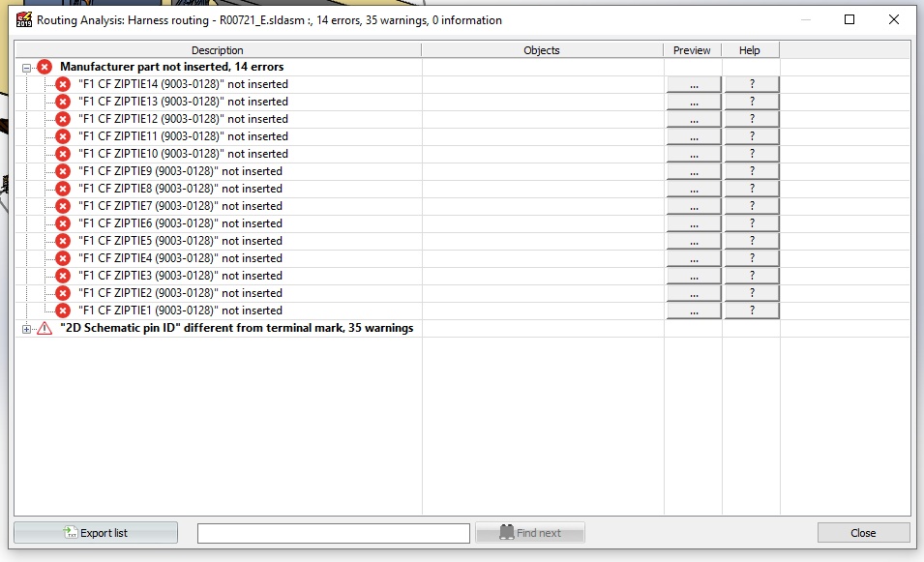Open preview for ZIPTIE3 error

[x=694, y=275]
